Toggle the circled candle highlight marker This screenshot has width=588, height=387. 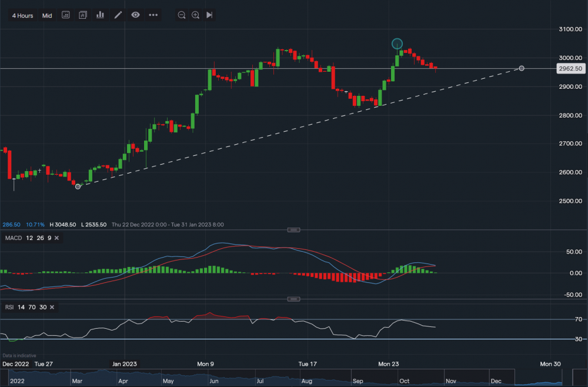(397, 43)
